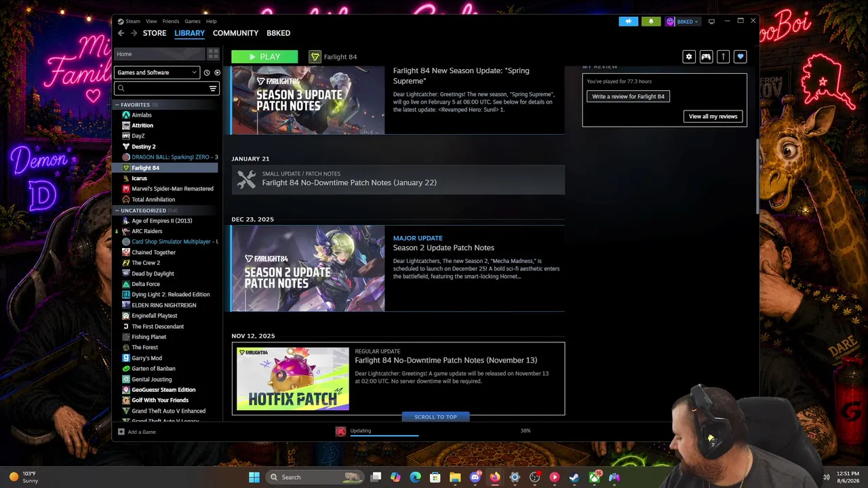Image resolution: width=868 pixels, height=488 pixels.
Task: Open Farlight 84 game settings gear
Action: click(x=689, y=57)
